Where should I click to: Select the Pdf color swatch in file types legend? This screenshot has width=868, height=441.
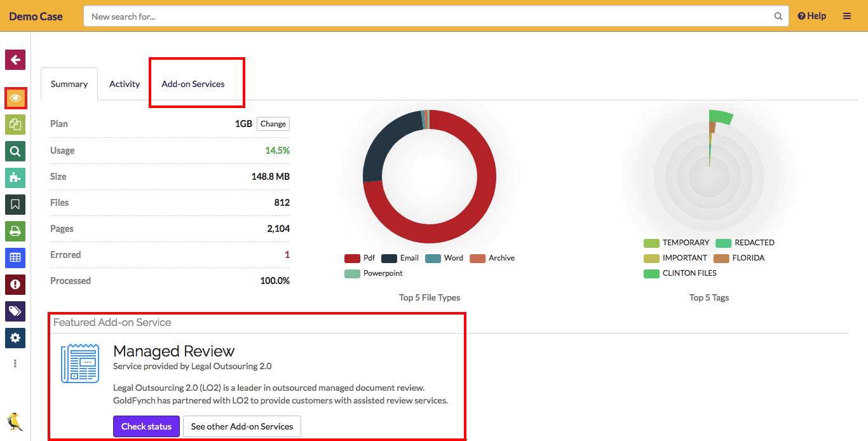click(x=353, y=258)
